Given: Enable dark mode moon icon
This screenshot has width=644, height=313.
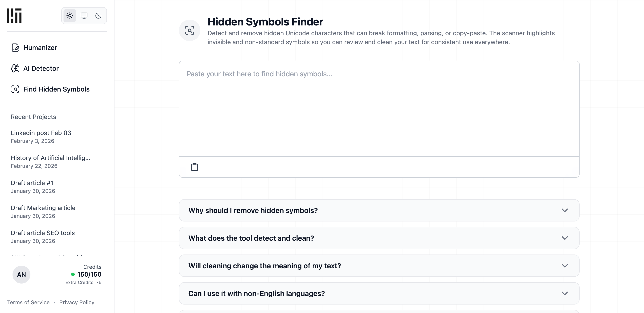Looking at the screenshot, I should 98,16.
